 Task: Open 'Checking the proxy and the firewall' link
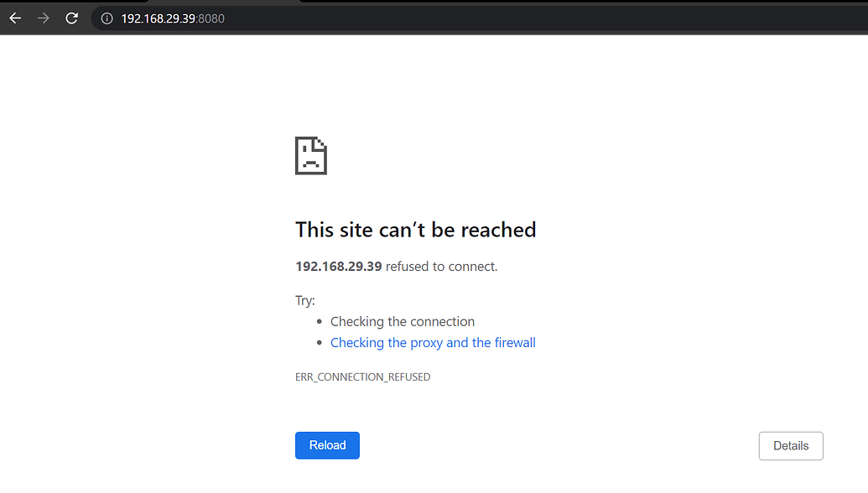[433, 342]
